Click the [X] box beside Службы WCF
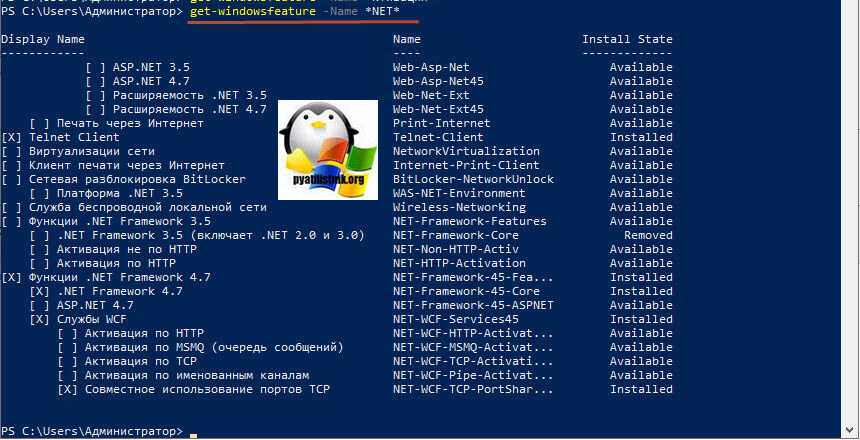The width and height of the screenshot is (860, 440). point(39,319)
